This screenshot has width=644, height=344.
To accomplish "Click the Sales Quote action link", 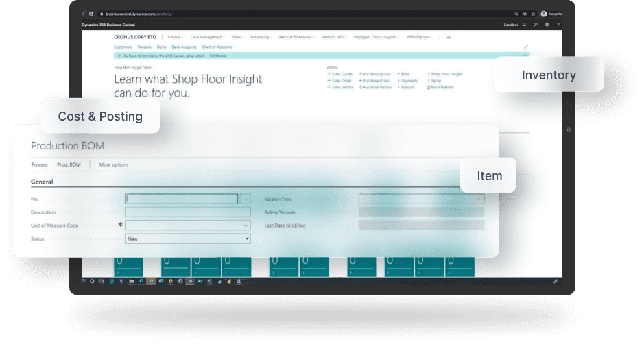I will point(342,74).
